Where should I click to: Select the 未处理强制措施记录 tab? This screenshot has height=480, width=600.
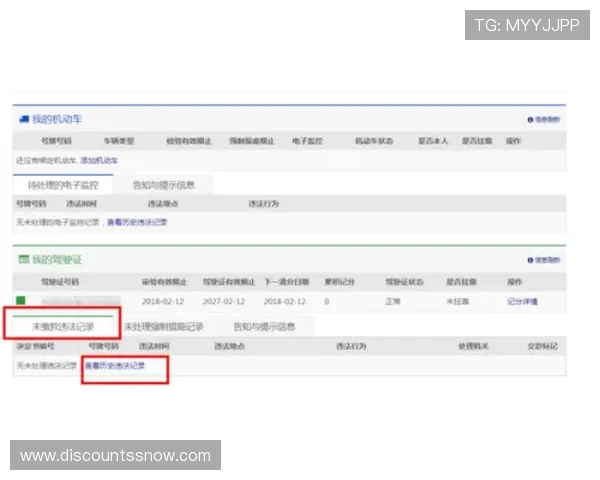(x=164, y=327)
